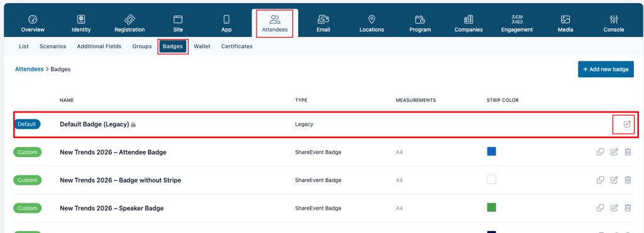Click ShareEvent Badge type of Speaker Badge
This screenshot has width=644, height=233.
click(318, 209)
